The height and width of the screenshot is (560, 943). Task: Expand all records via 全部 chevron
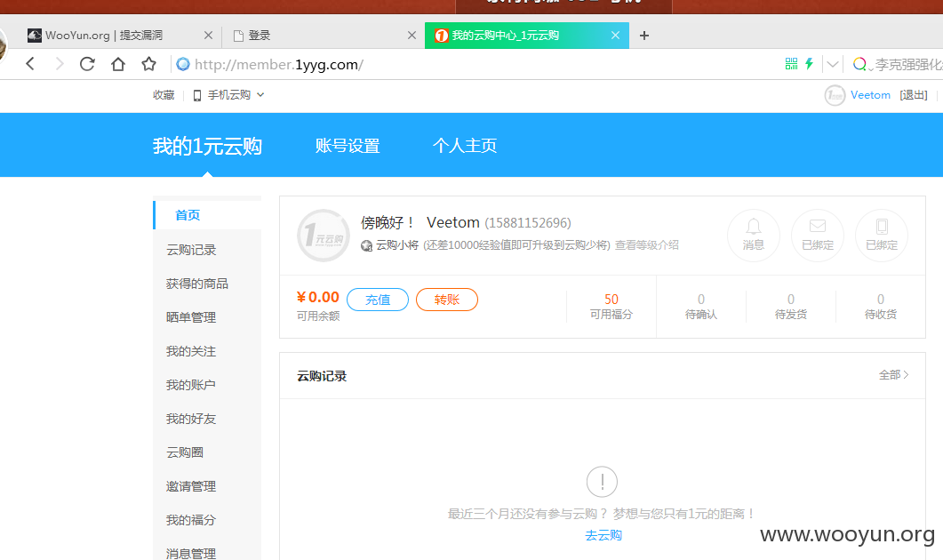pos(894,375)
